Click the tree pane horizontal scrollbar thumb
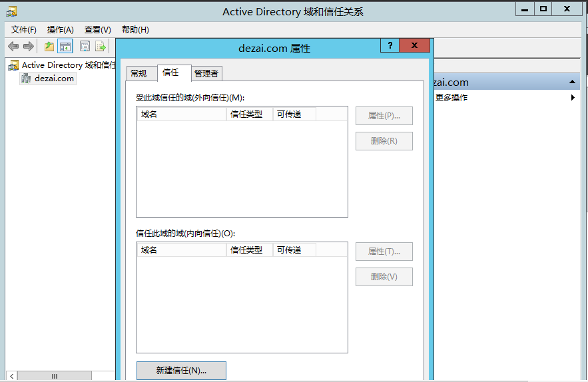This screenshot has width=588, height=382. [55, 376]
